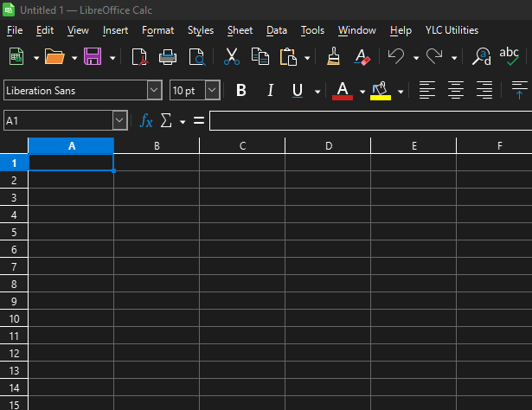Select row 5 header
Screen dimensions: 532x410
[x=14, y=232]
